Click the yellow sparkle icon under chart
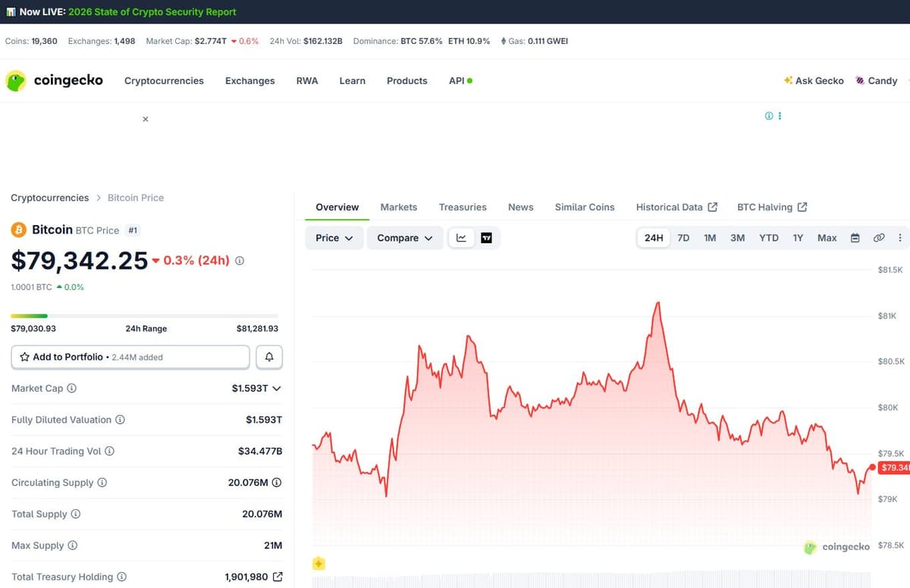Screen dimensions: 910x588 point(318,563)
